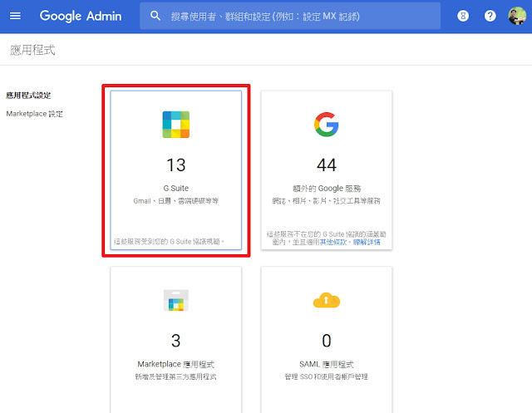Click the number 3 on Marketplace card
Viewport: 532px width, 413px height.
point(175,341)
